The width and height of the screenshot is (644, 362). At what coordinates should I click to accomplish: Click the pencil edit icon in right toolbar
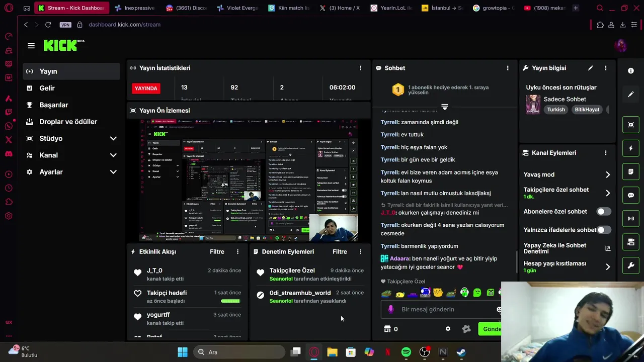point(631,94)
